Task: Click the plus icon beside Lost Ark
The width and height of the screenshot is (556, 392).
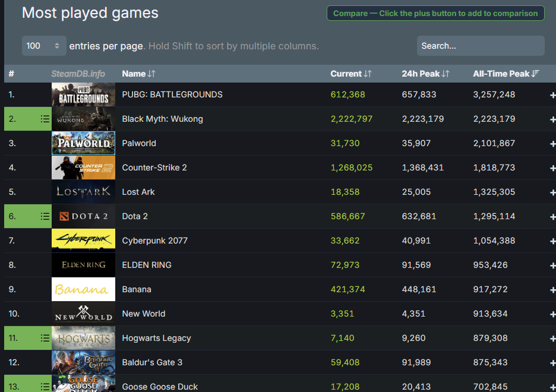Action: point(553,192)
